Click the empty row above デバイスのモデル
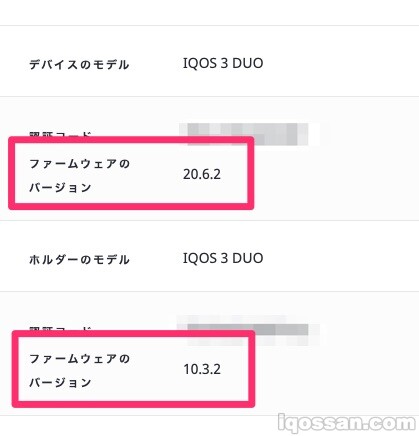The height and width of the screenshot is (436, 419). 209,12
